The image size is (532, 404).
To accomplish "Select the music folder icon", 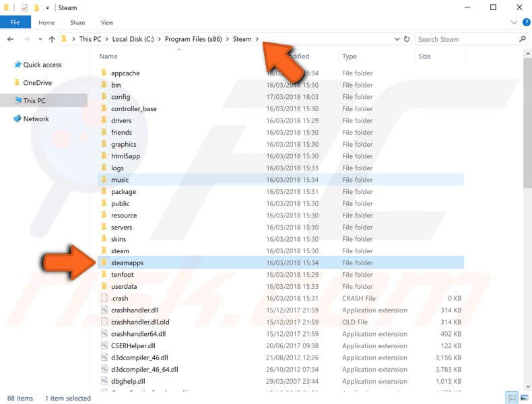I will point(104,179).
